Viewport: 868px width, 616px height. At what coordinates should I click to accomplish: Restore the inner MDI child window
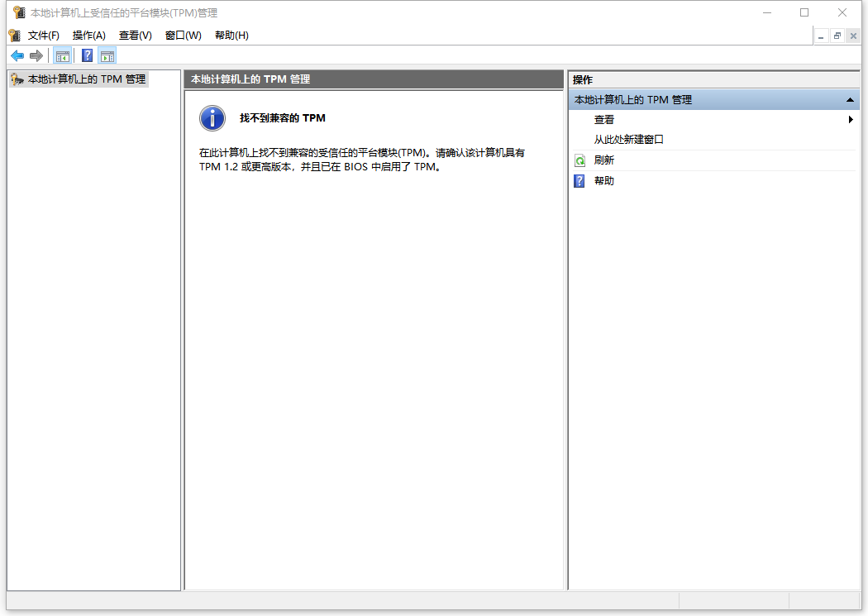point(837,36)
